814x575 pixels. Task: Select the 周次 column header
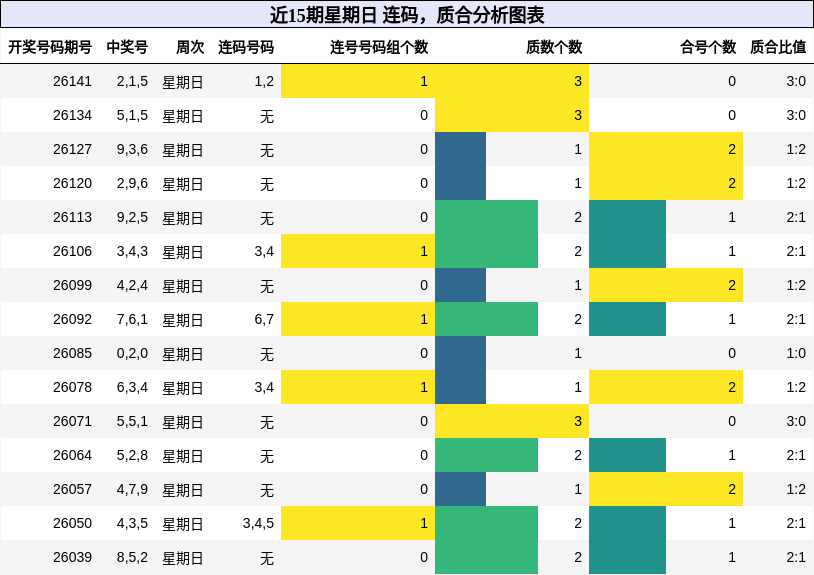pyautogui.click(x=190, y=47)
